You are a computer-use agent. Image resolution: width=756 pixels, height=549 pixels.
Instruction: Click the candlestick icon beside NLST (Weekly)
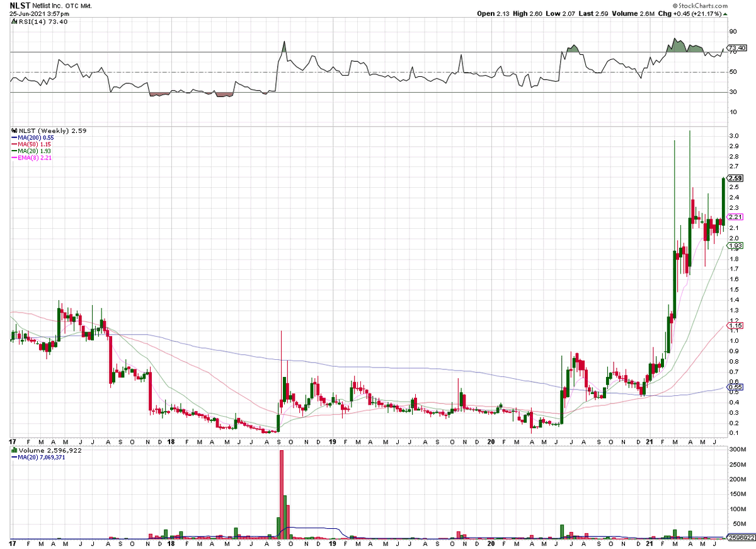[13, 130]
